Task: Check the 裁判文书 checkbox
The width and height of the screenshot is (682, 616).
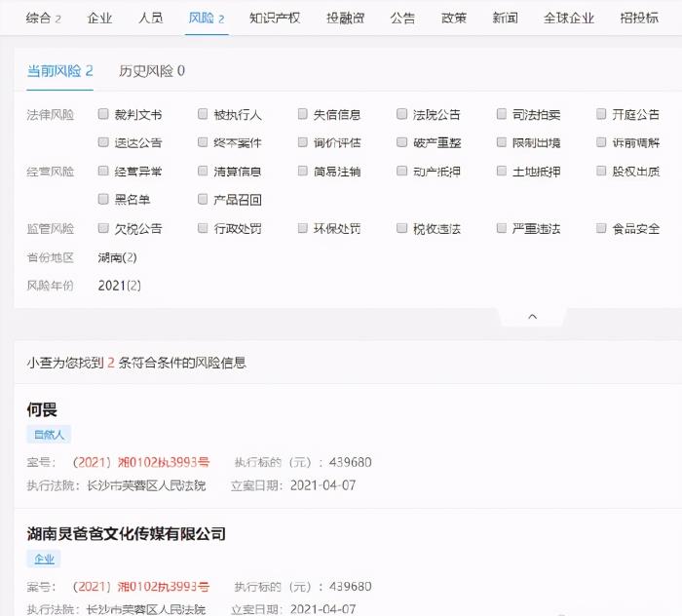Action: tap(104, 114)
